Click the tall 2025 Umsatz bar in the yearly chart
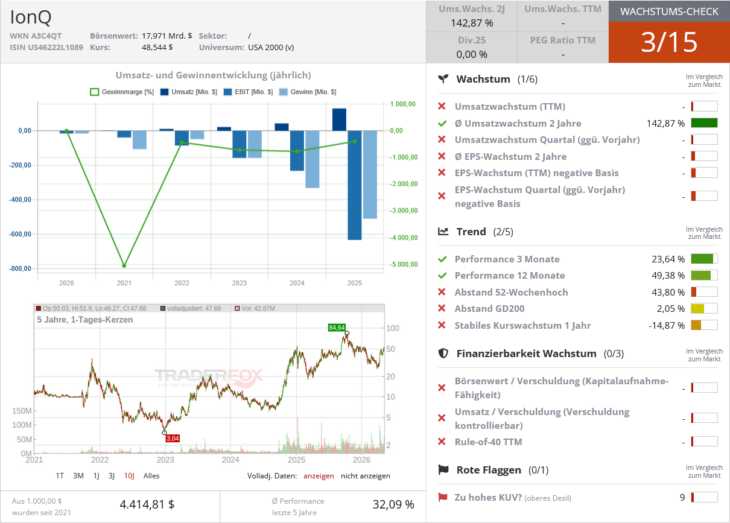Viewport: 730px width, 523px height. [339, 119]
